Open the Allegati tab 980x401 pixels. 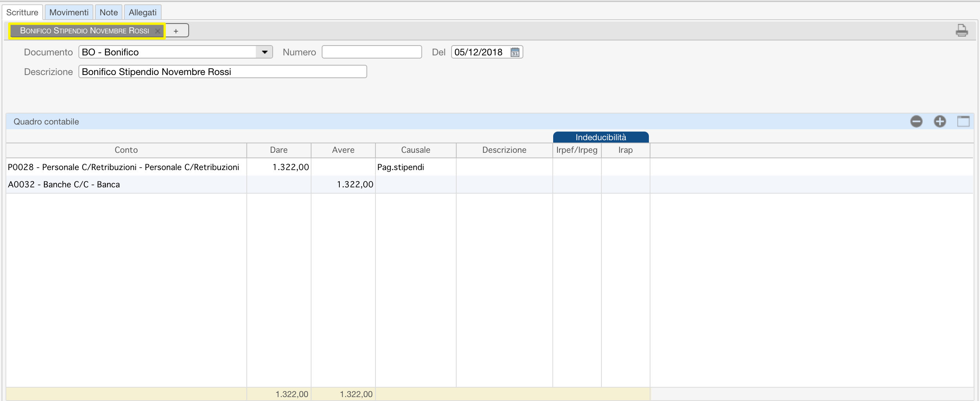[x=143, y=13]
